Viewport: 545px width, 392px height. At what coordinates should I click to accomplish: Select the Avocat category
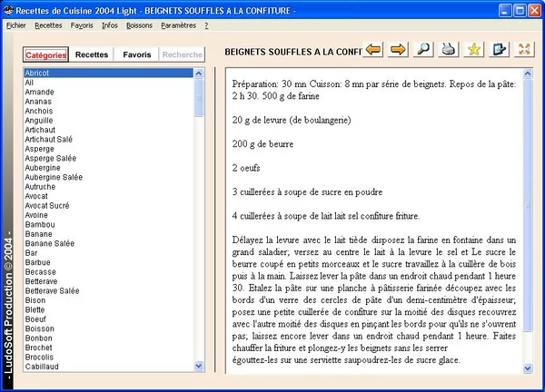[108, 196]
